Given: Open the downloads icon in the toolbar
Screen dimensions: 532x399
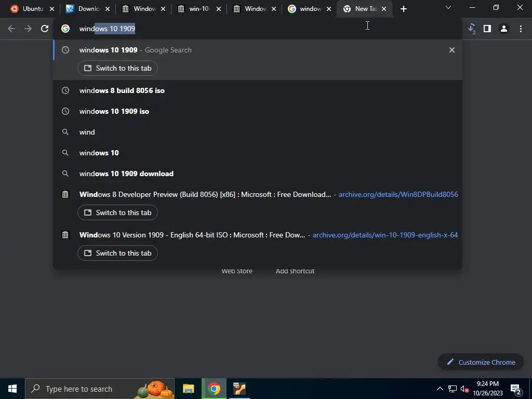Looking at the screenshot, I should tap(472, 29).
